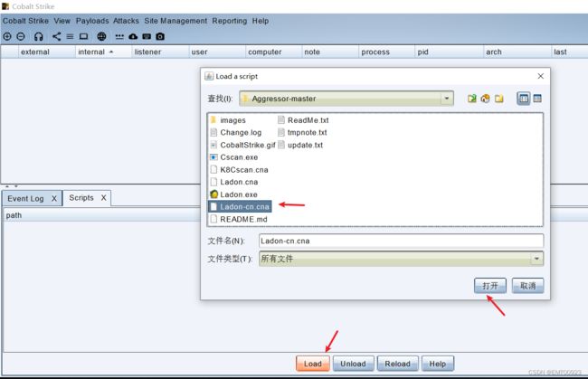Click the Help button at bottom
The image size is (588, 379).
[x=438, y=364]
